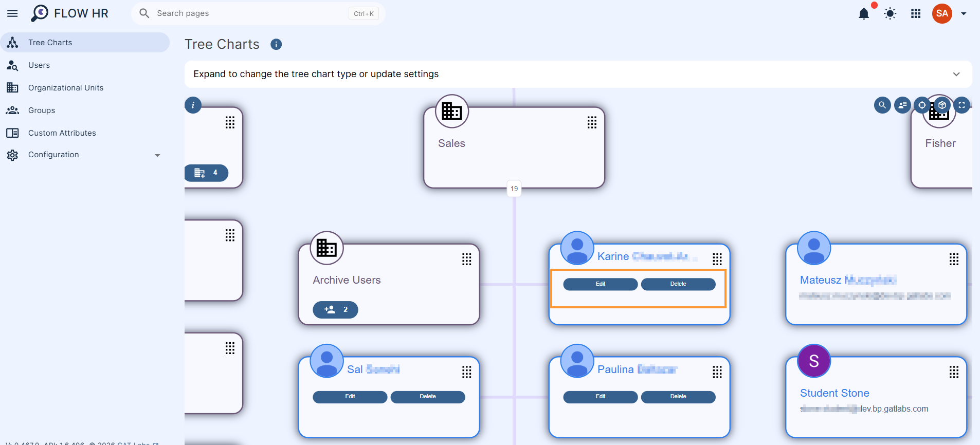Toggle light/dark theme sun icon
Image resolution: width=980 pixels, height=445 pixels.
(x=890, y=14)
